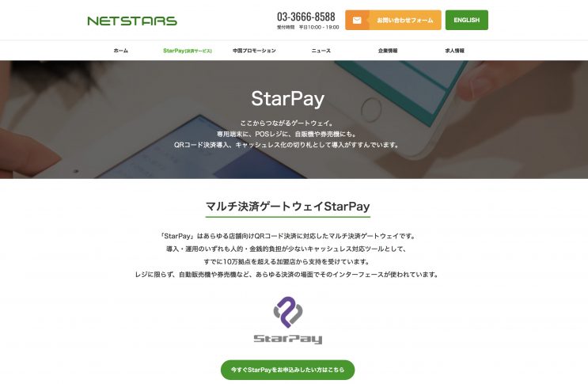Switch to the ENGLISH site

(x=466, y=21)
